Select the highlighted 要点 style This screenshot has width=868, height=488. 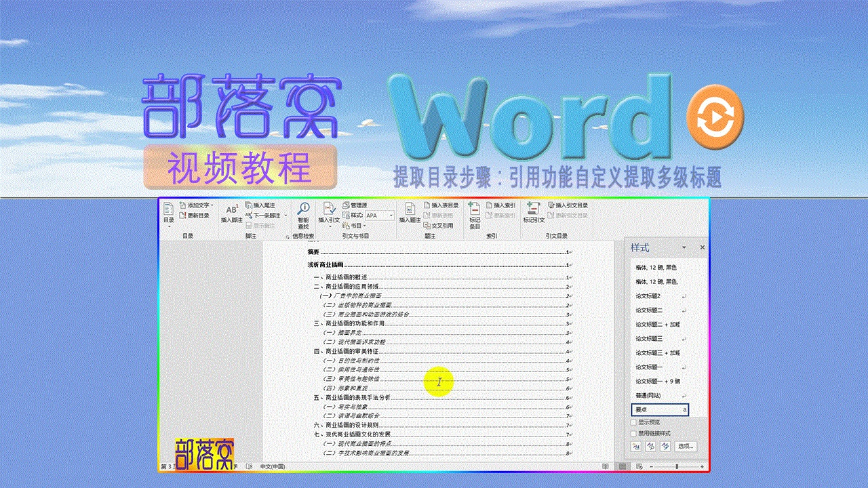(660, 410)
